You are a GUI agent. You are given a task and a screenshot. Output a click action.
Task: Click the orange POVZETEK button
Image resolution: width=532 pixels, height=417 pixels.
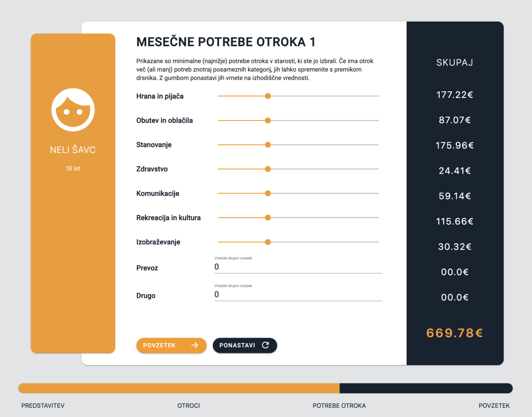coord(172,346)
